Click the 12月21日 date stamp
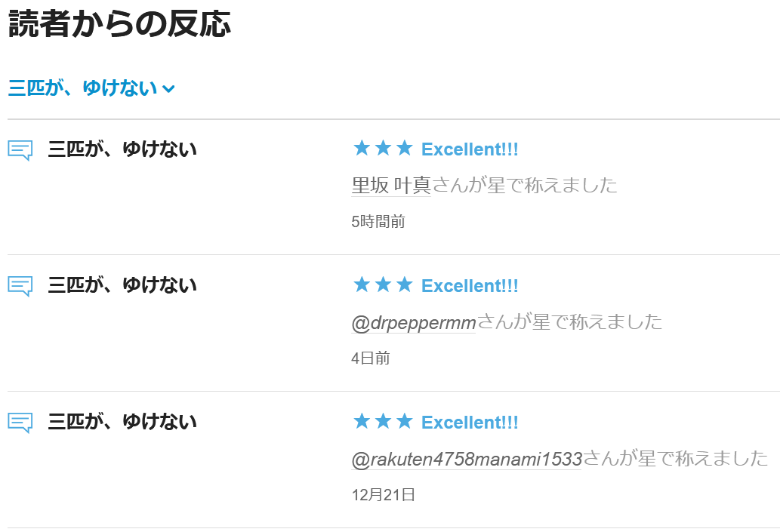Viewport: 780px width, 532px height. point(384,495)
